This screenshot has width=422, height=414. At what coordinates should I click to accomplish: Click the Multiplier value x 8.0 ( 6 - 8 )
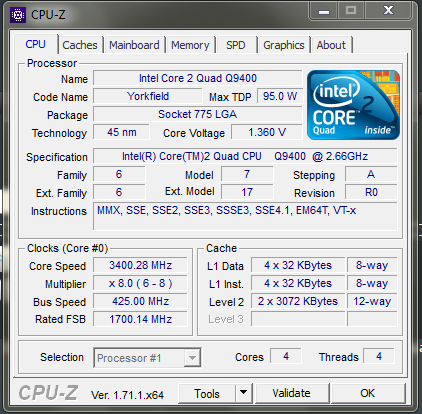point(140,283)
